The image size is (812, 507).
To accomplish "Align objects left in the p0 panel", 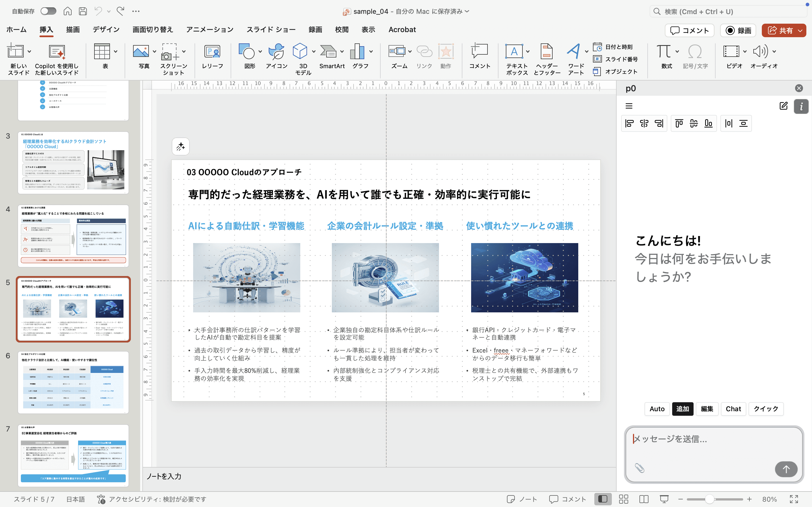I will point(630,123).
